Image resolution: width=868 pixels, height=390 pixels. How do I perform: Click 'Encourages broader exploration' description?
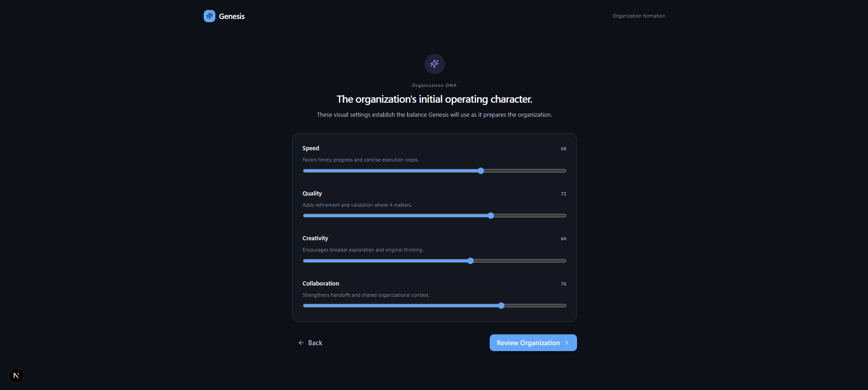pyautogui.click(x=363, y=250)
